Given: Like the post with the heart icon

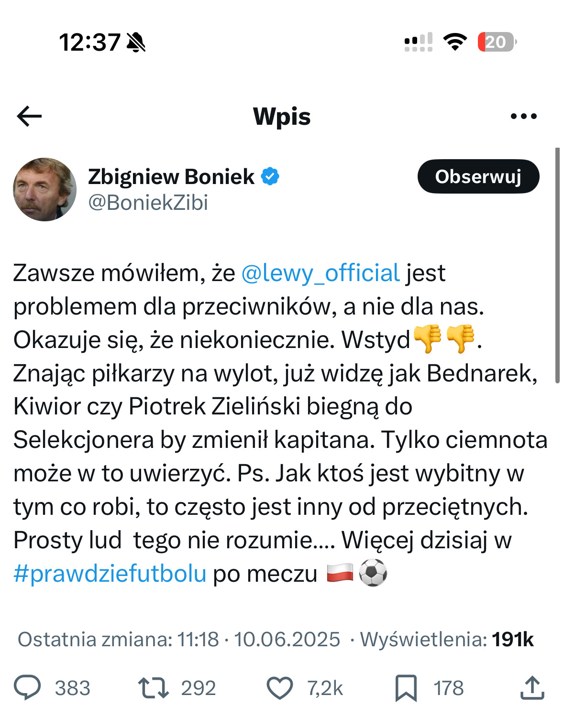Looking at the screenshot, I should (x=279, y=688).
